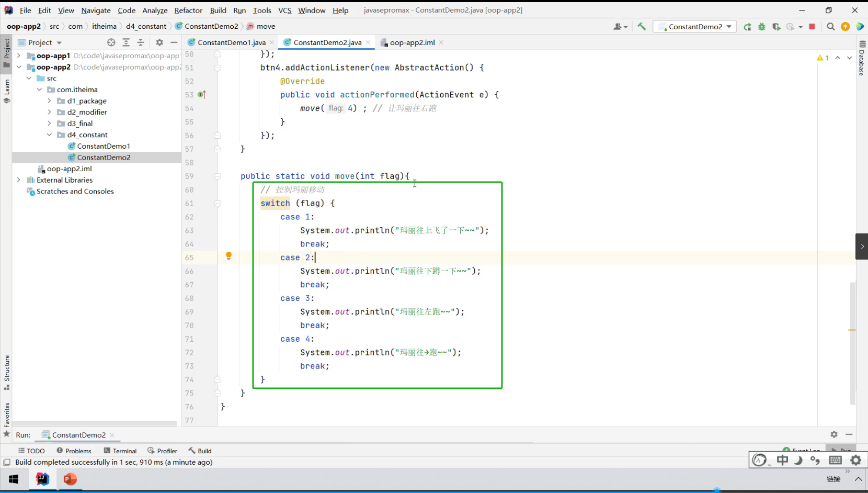Click the orange update arrow icon
This screenshot has height=493, width=868.
click(845, 27)
